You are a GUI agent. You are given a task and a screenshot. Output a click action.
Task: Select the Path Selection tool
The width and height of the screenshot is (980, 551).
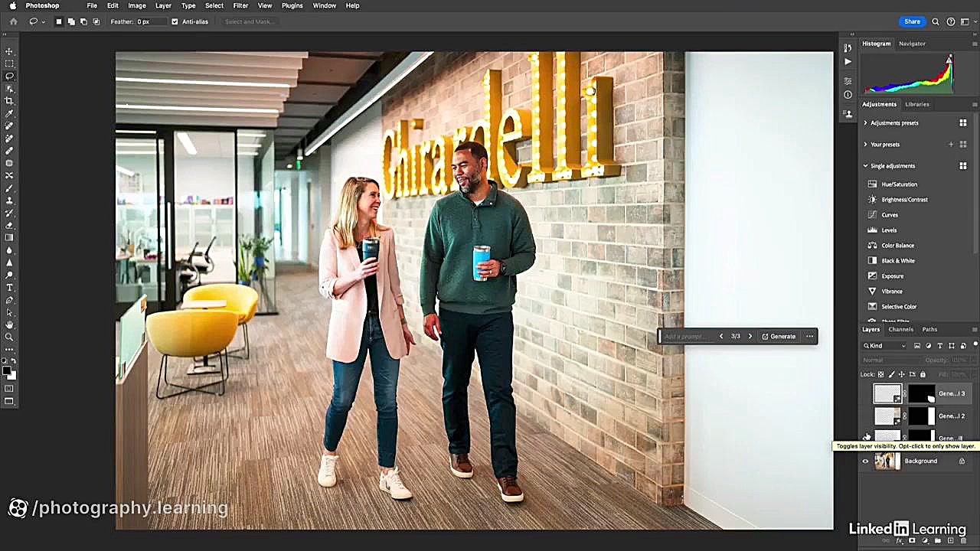click(9, 312)
